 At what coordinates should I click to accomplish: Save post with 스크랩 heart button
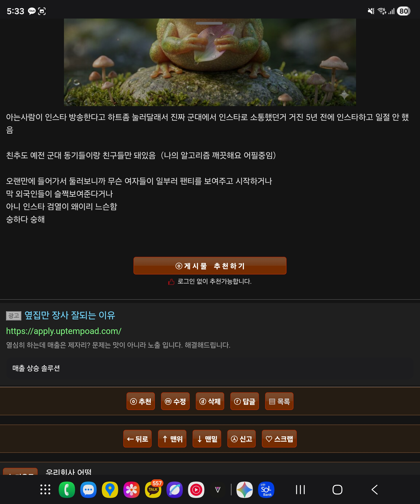[279, 439]
